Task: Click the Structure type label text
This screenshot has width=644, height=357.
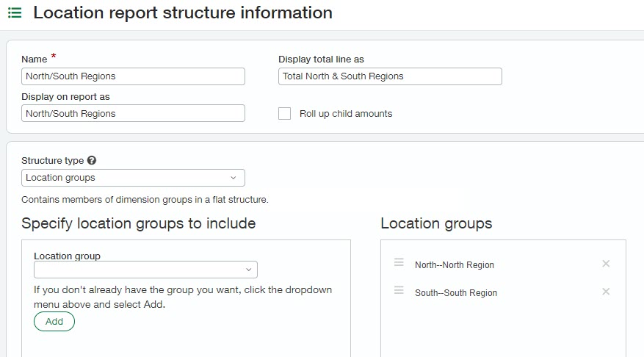Action: click(x=52, y=161)
